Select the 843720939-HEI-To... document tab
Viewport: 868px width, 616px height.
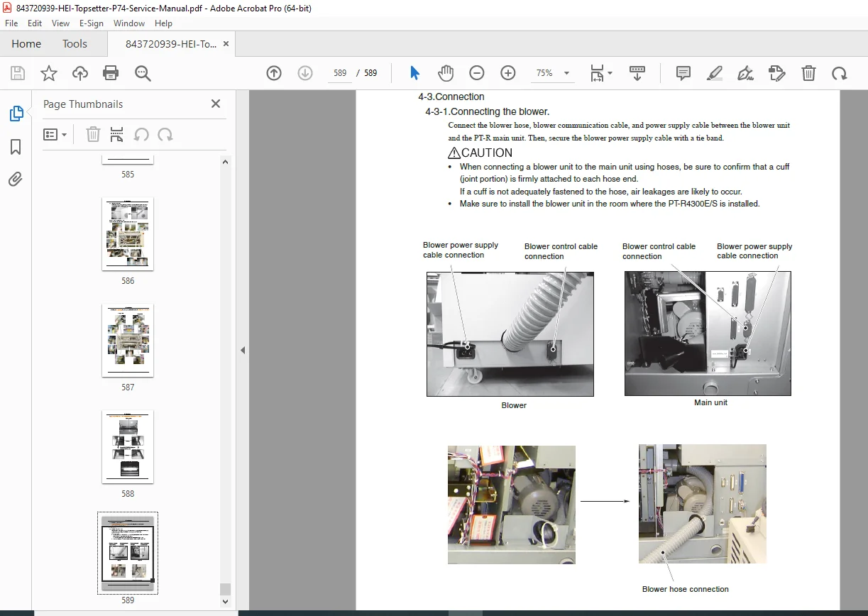(x=171, y=44)
